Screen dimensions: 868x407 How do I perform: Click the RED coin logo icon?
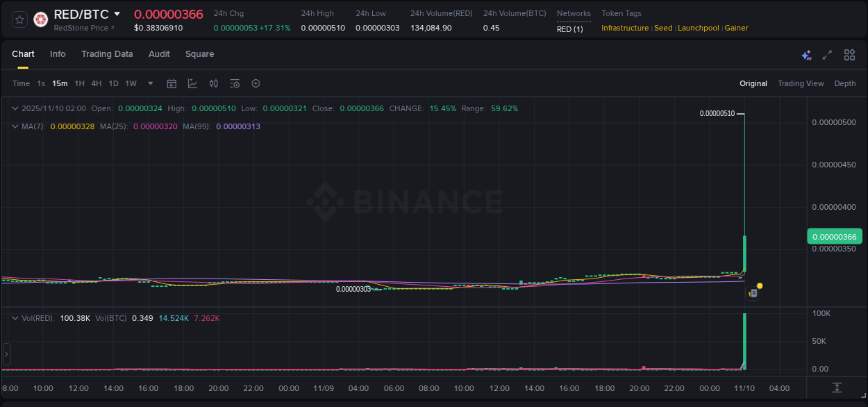(40, 19)
